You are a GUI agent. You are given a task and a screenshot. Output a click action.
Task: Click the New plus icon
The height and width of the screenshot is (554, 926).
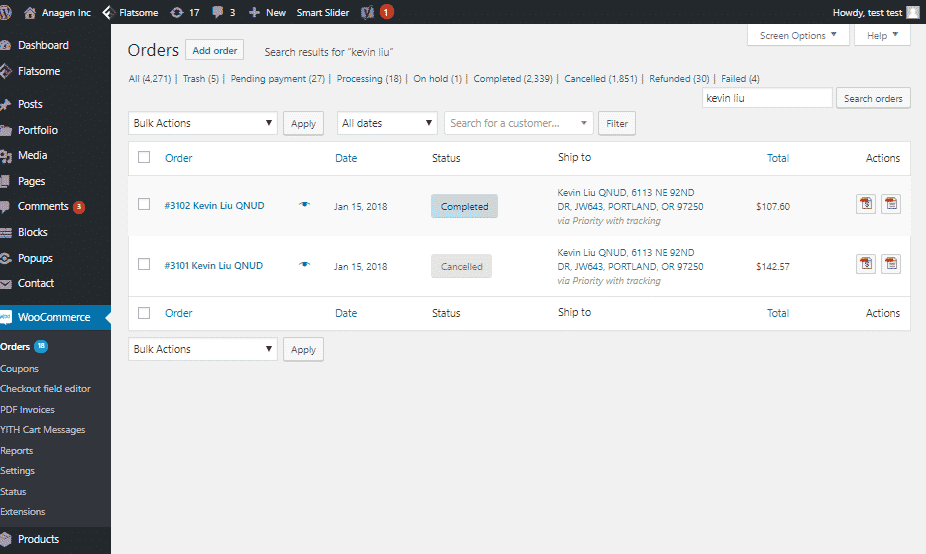tap(254, 12)
